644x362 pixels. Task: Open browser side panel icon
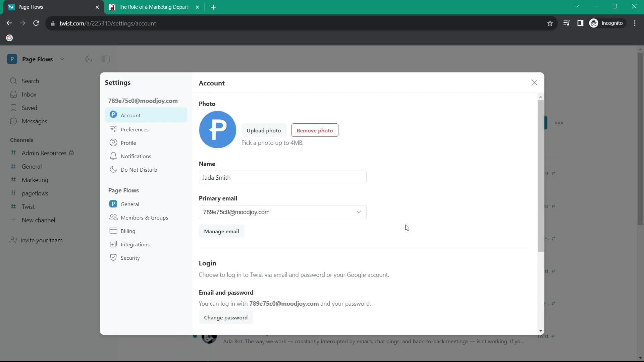[580, 23]
